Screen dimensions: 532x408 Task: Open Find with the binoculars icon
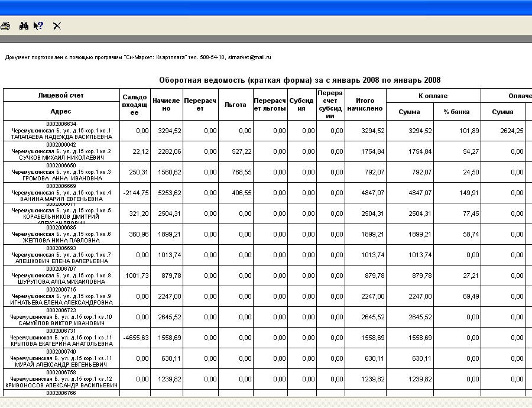point(24,26)
